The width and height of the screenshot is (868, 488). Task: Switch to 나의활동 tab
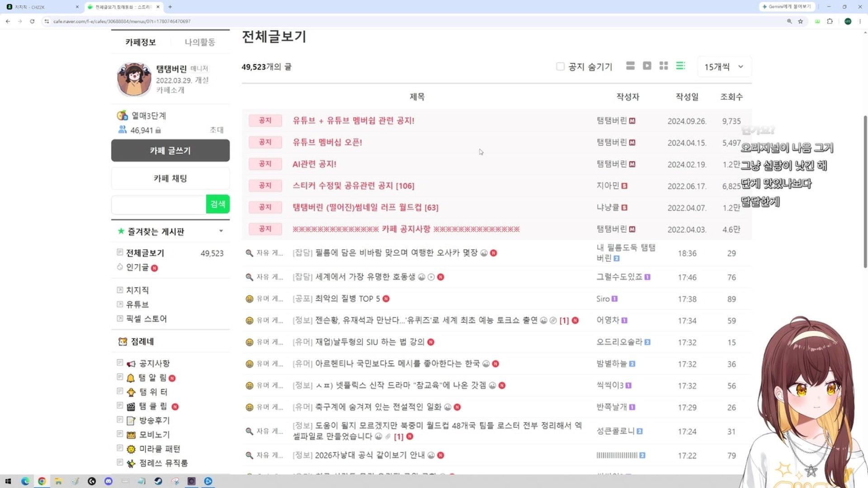(200, 42)
